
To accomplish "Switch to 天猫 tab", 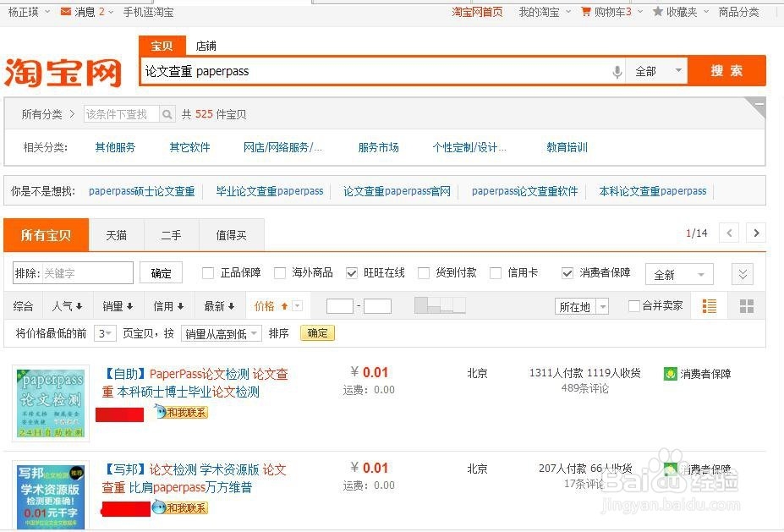I will [x=117, y=235].
